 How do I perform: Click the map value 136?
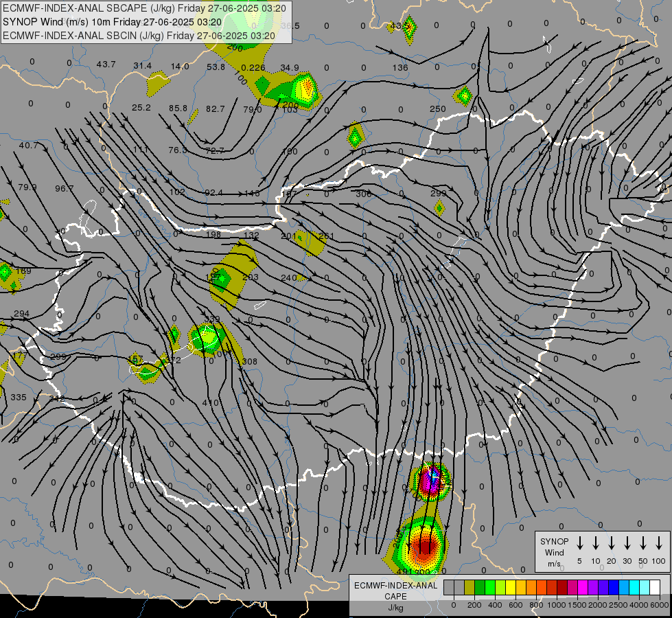(400, 68)
